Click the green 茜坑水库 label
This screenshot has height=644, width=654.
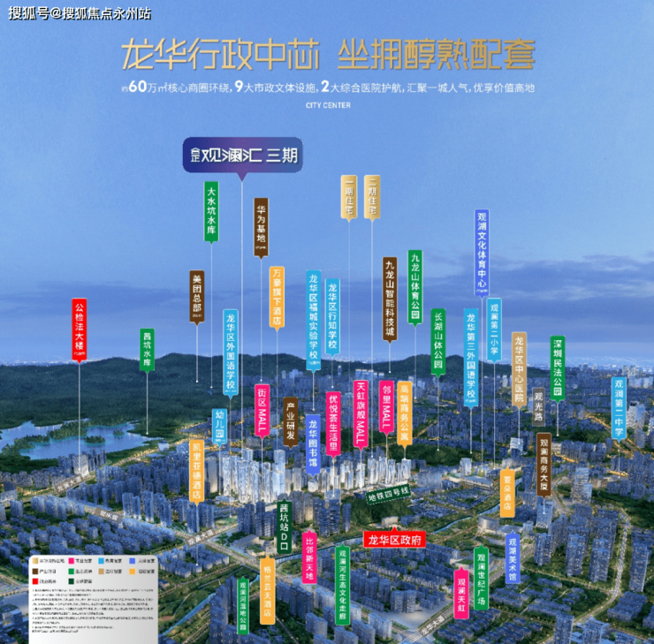coord(147,349)
